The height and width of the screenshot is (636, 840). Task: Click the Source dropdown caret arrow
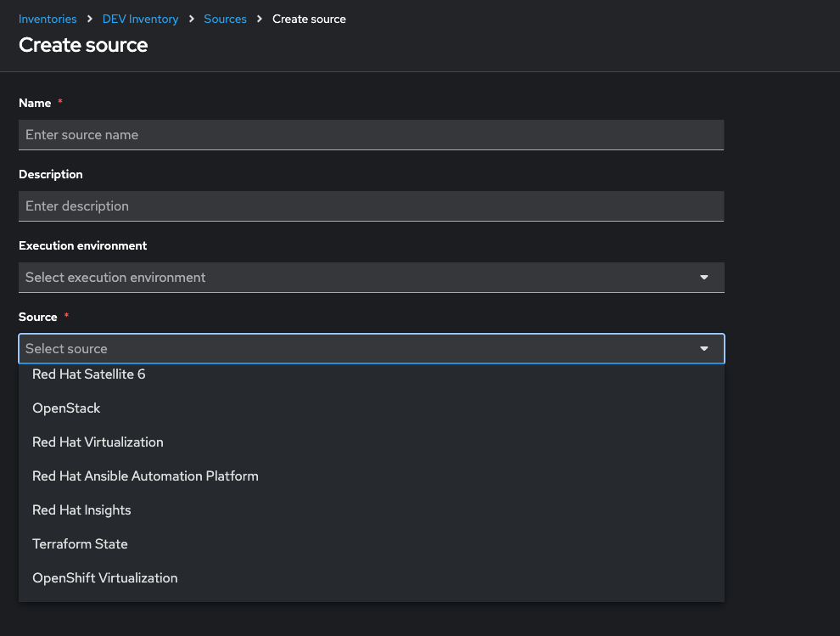pyautogui.click(x=703, y=349)
